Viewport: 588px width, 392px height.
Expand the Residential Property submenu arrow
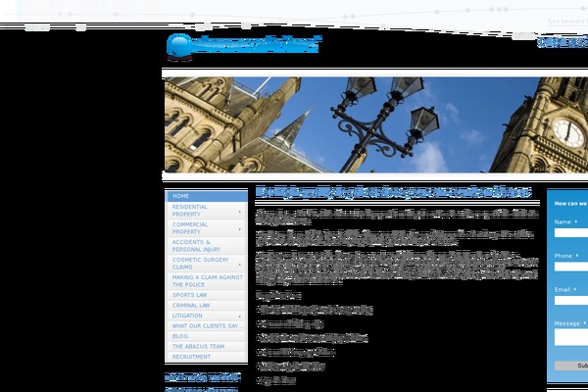click(240, 213)
